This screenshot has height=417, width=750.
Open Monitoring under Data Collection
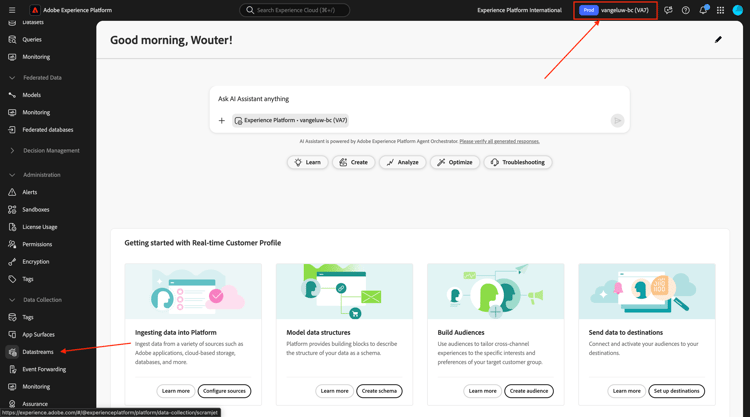(x=36, y=386)
